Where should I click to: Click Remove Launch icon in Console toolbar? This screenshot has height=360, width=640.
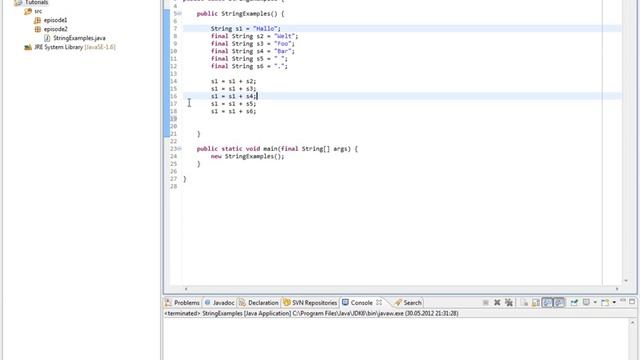tap(497, 302)
